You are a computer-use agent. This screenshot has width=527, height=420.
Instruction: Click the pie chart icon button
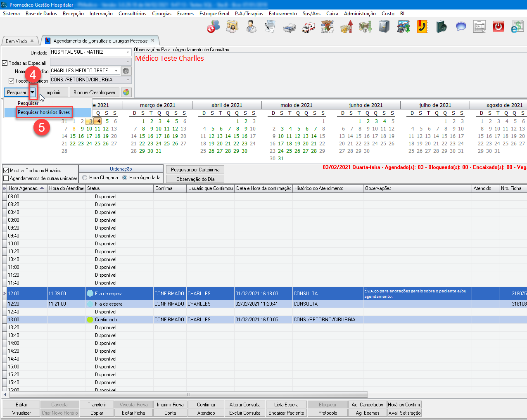click(126, 92)
